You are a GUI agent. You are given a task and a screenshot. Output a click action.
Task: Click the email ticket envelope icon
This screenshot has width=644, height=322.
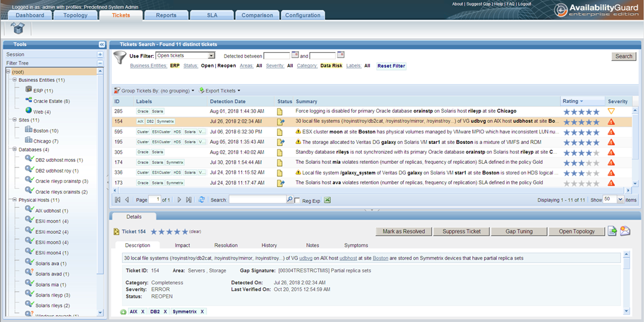tap(625, 231)
